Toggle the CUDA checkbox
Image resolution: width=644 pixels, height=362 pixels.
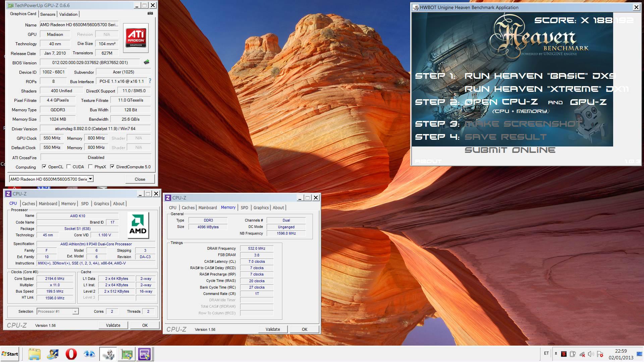(69, 167)
